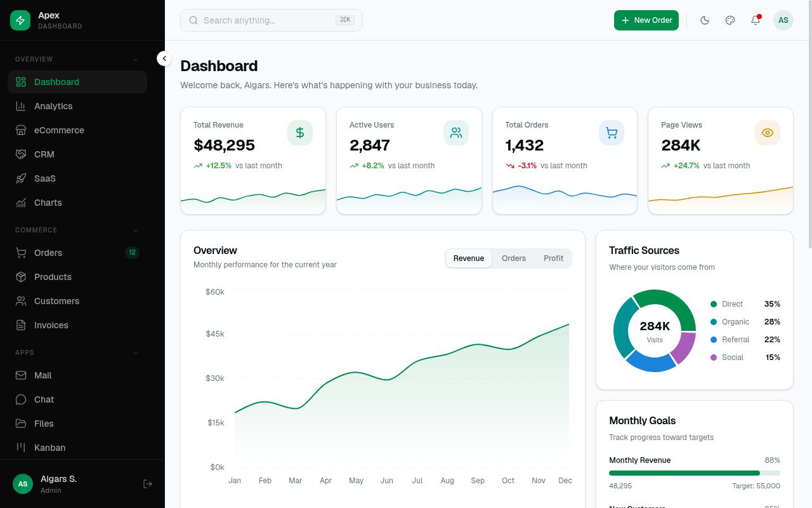Click the +24.7% page views trend
812x508 pixels.
[686, 166]
